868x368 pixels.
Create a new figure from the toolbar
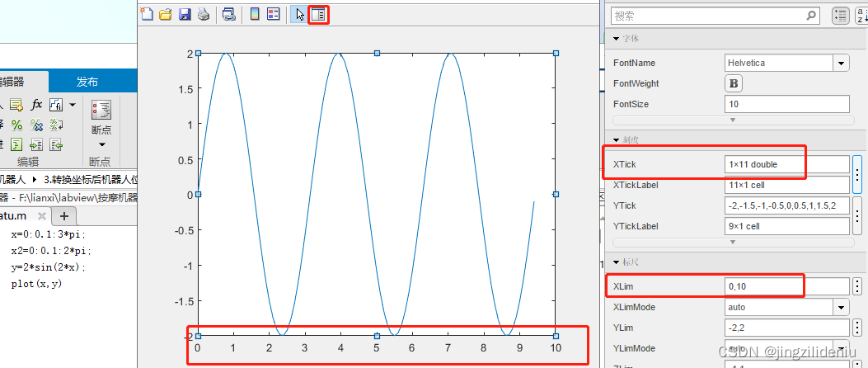147,14
